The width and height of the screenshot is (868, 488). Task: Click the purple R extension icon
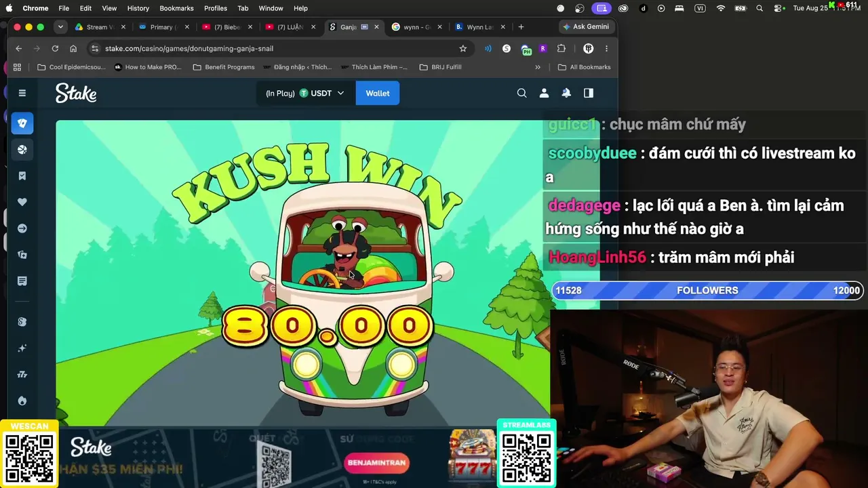click(x=542, y=49)
